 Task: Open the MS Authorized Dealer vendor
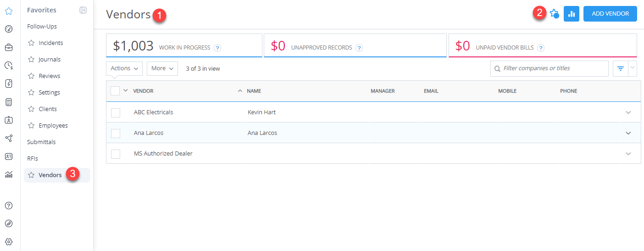(x=163, y=154)
